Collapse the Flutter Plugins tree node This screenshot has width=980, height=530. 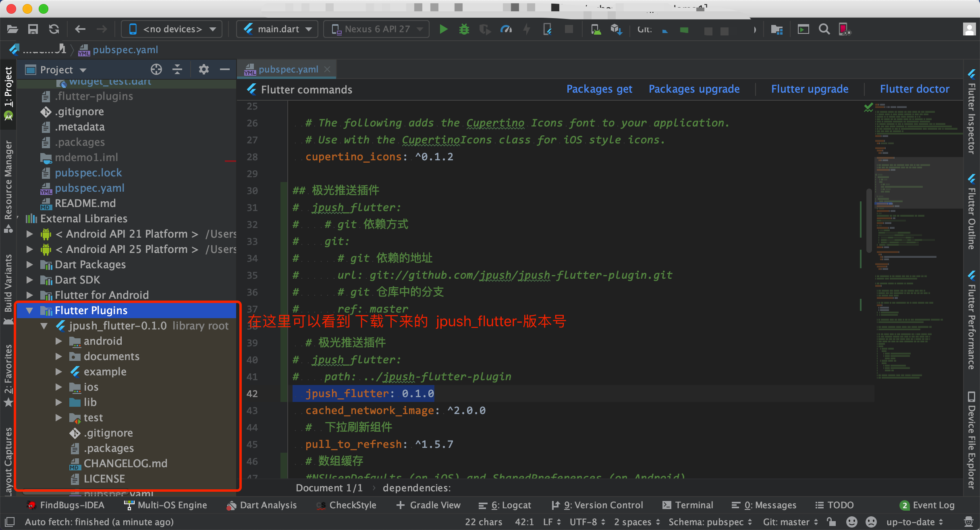29,311
